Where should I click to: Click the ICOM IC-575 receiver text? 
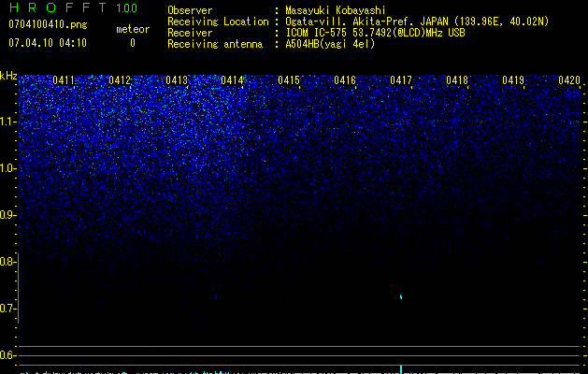tap(375, 33)
